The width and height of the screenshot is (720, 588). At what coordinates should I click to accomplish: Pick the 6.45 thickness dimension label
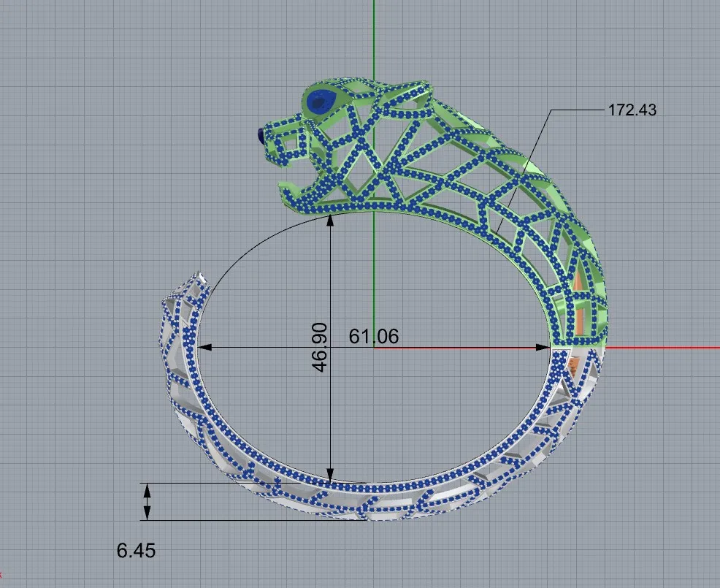click(x=136, y=550)
